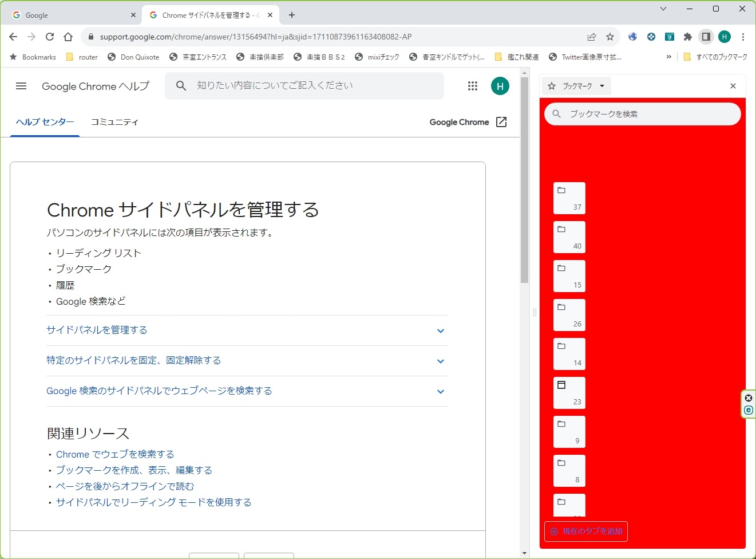Open the ブックマークを作成、表示、編集する link
The width and height of the screenshot is (756, 559).
pos(134,470)
